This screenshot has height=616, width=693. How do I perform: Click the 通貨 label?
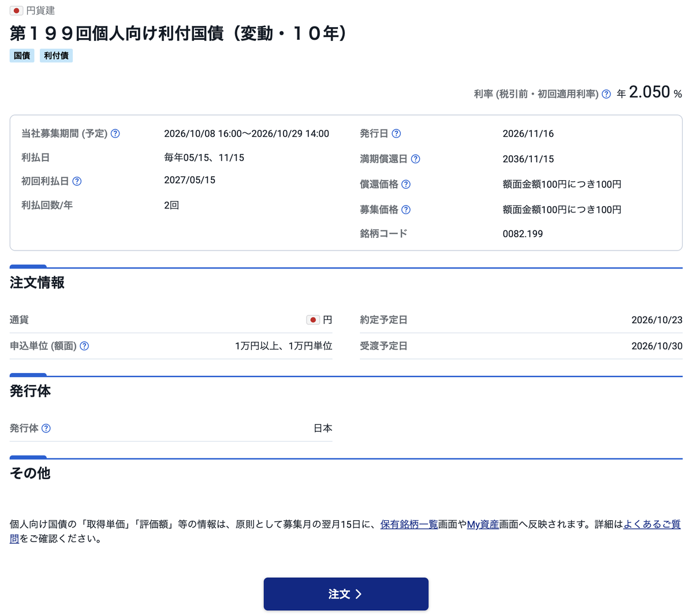[x=19, y=320]
